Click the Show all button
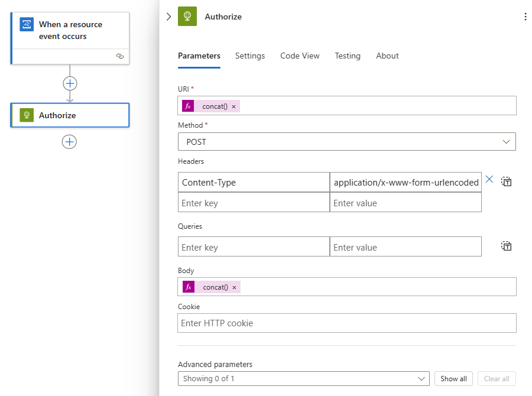 (x=453, y=378)
